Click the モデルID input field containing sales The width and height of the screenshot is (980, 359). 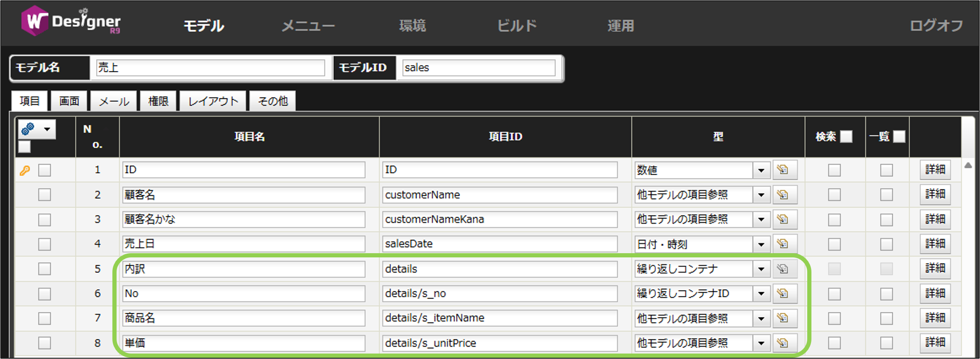tap(478, 68)
